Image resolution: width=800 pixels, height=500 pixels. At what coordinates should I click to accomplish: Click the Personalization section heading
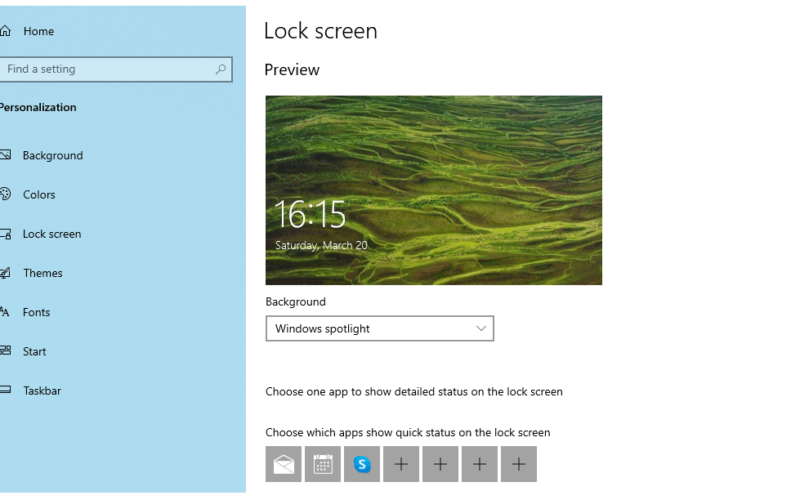[x=38, y=107]
